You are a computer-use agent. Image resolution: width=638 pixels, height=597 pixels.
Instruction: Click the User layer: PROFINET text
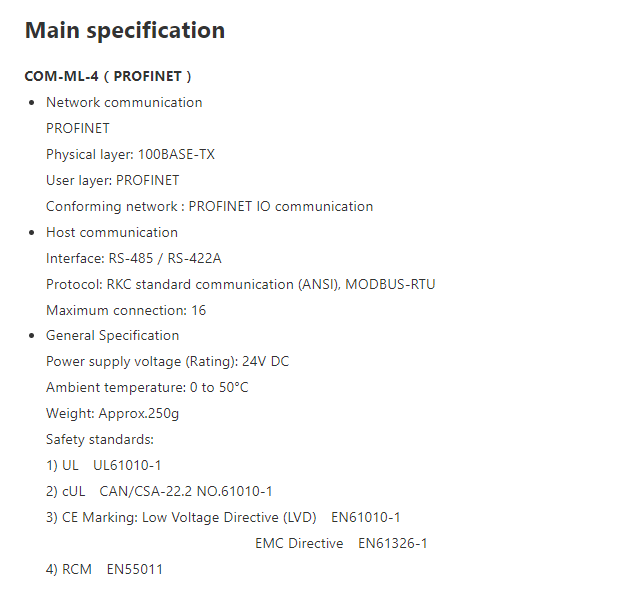click(x=113, y=181)
